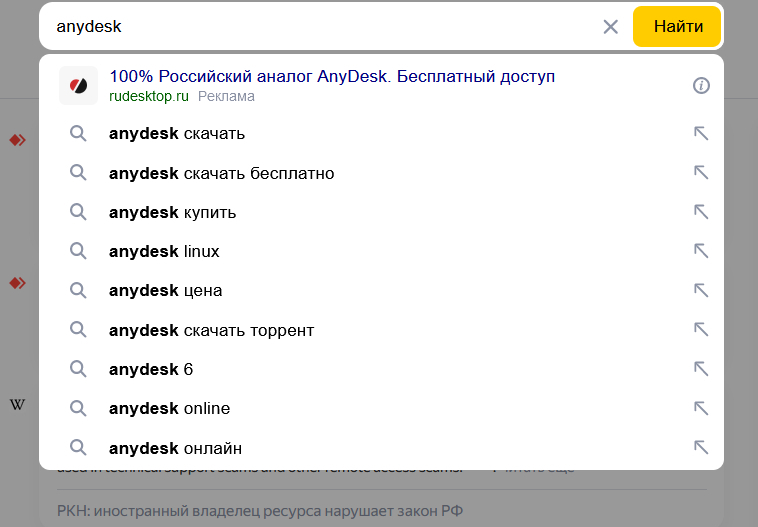The width and height of the screenshot is (758, 527).
Task: Select suggestion 'anydesk online'
Action: click(381, 409)
